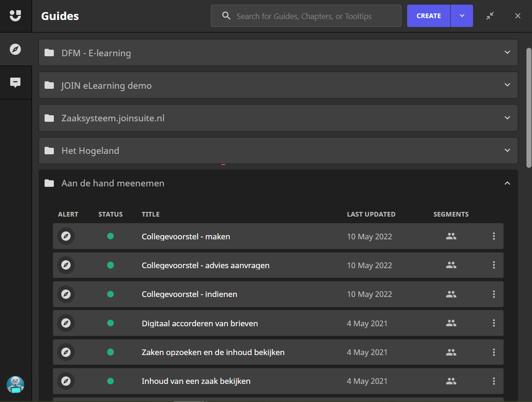Expand the DFM - E-learning folder

507,53
